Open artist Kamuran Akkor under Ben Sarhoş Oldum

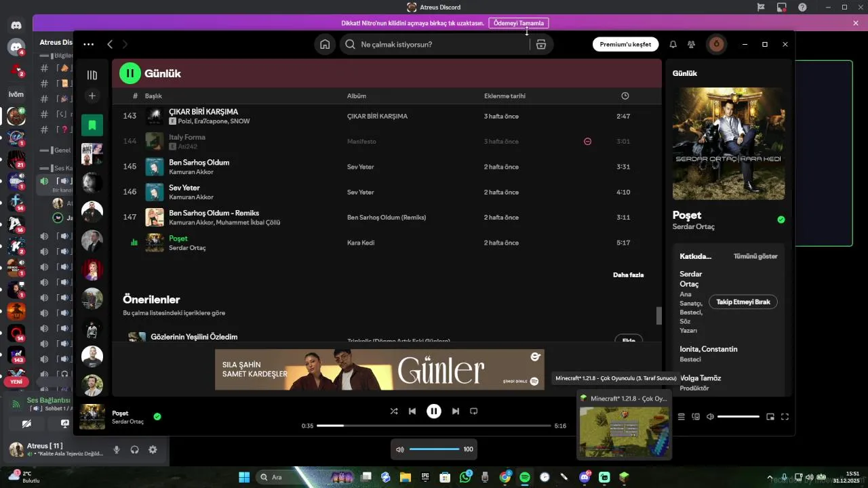191,172
